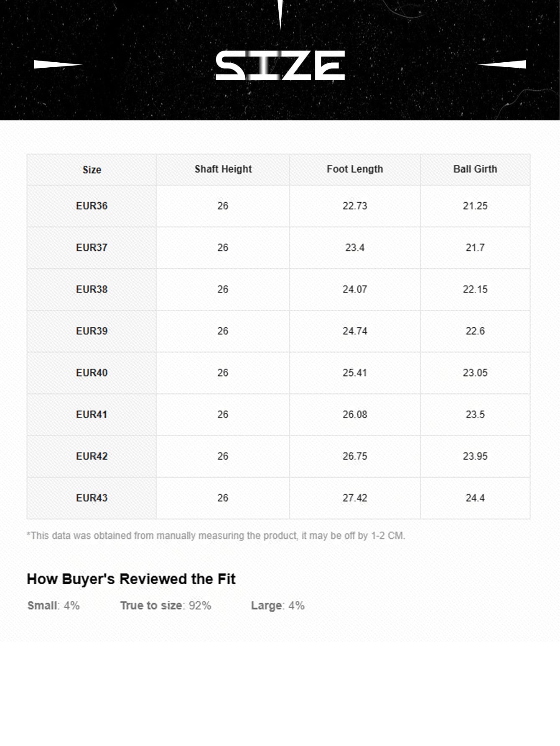Select the Shaft Height column header
560x746 pixels.
[223, 169]
